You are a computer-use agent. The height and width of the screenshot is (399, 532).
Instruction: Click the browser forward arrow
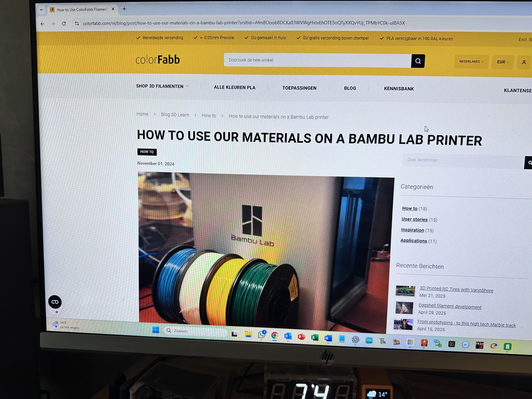click(x=53, y=24)
